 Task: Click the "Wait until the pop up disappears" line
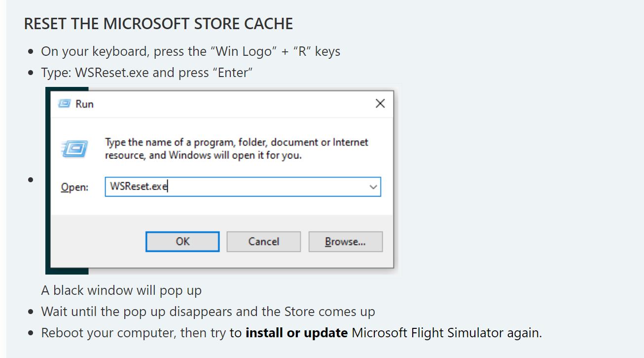tap(208, 312)
